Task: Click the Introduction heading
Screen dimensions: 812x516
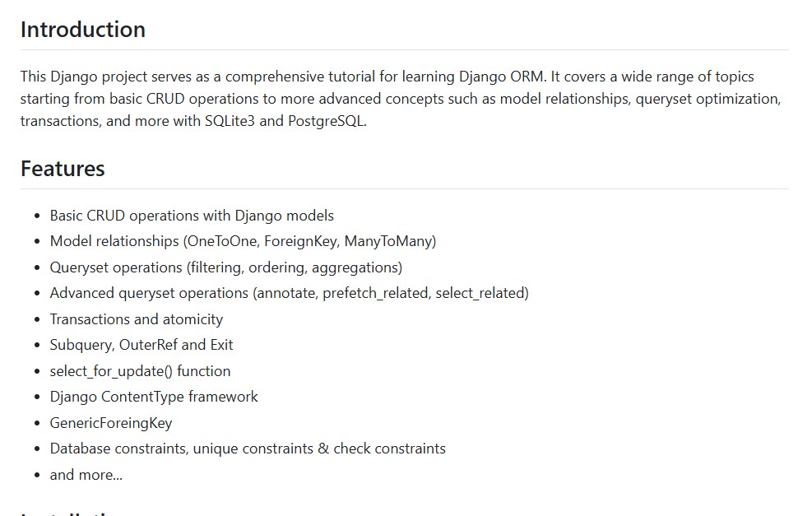Action: (82, 30)
